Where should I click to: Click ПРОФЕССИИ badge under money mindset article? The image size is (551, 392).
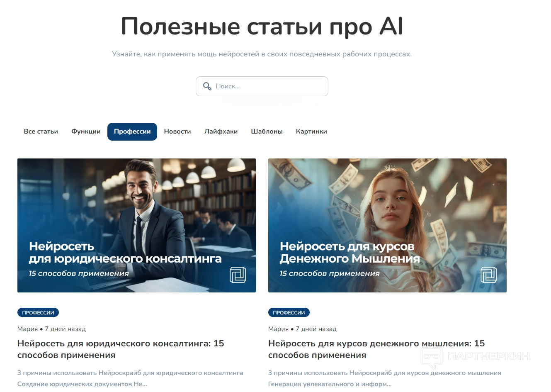pos(289,312)
